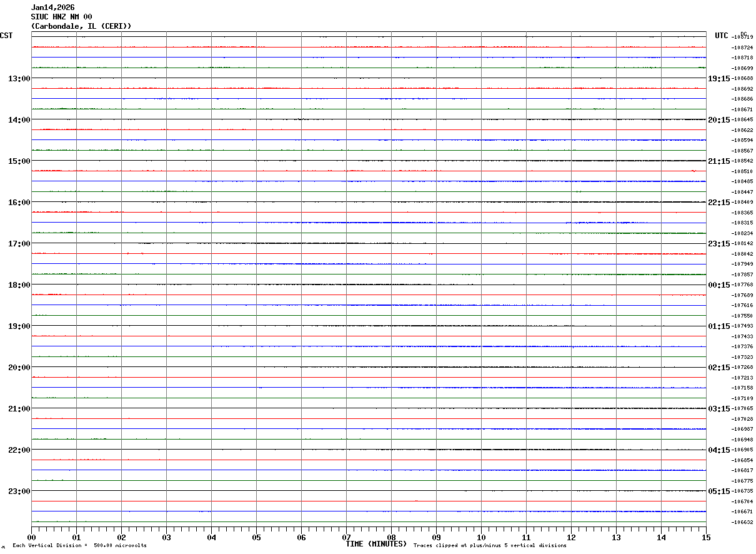The height and width of the screenshot is (554, 756).
Task: Click the Traces clipped footnote text
Action: [490, 546]
